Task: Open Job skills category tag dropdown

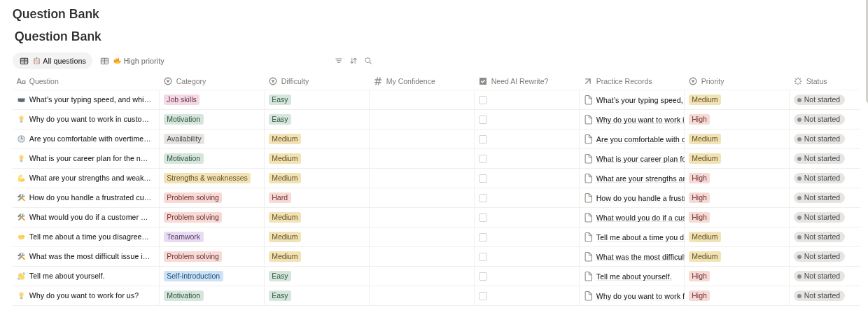Action: click(181, 100)
